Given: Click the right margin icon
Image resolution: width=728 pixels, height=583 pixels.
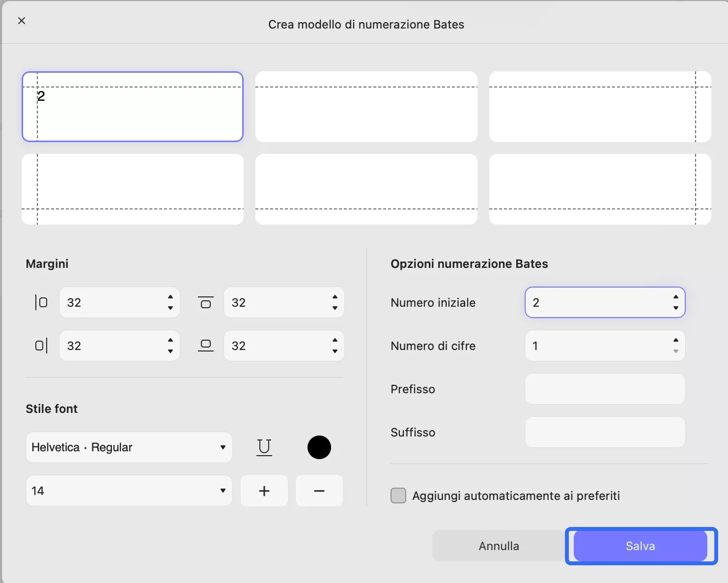Looking at the screenshot, I should pos(41,346).
